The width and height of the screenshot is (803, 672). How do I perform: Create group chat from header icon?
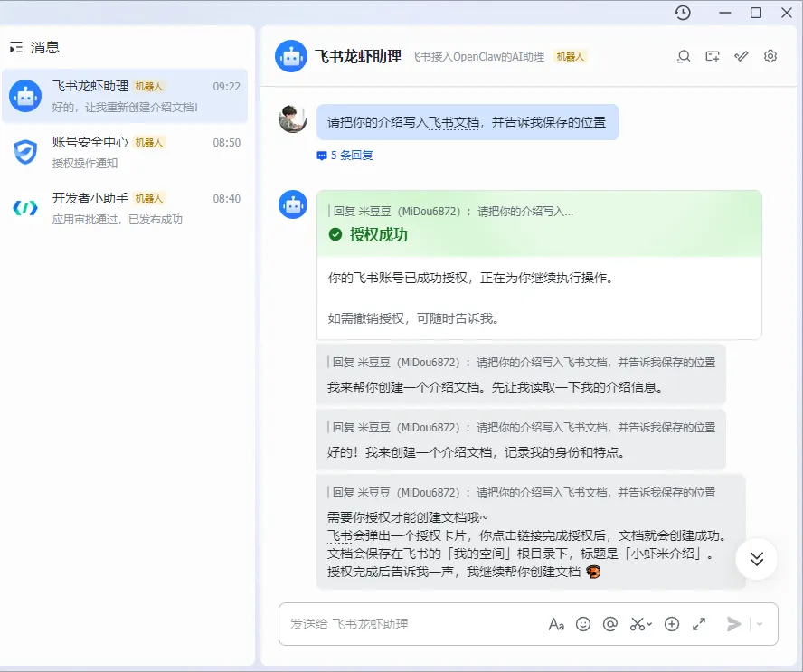pos(713,56)
